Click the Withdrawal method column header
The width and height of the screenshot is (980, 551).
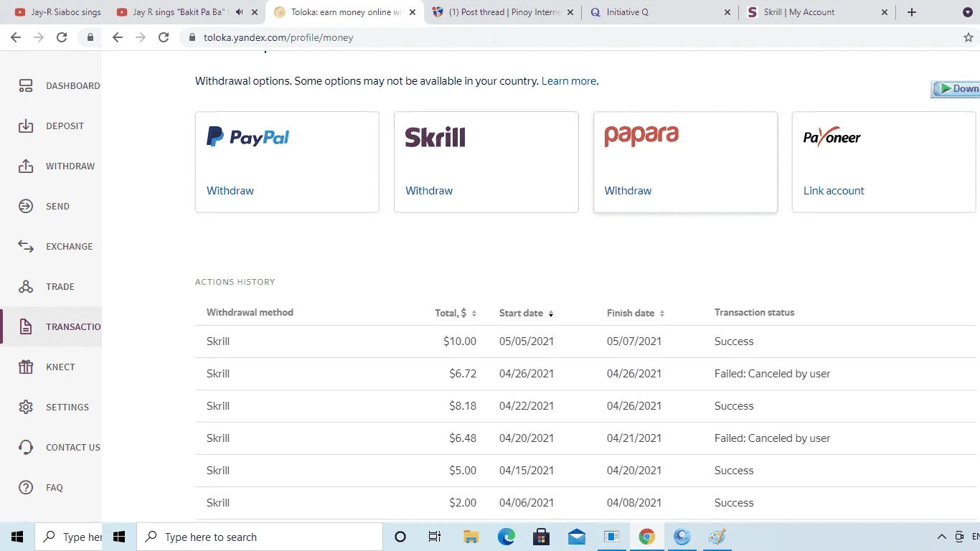click(x=250, y=312)
